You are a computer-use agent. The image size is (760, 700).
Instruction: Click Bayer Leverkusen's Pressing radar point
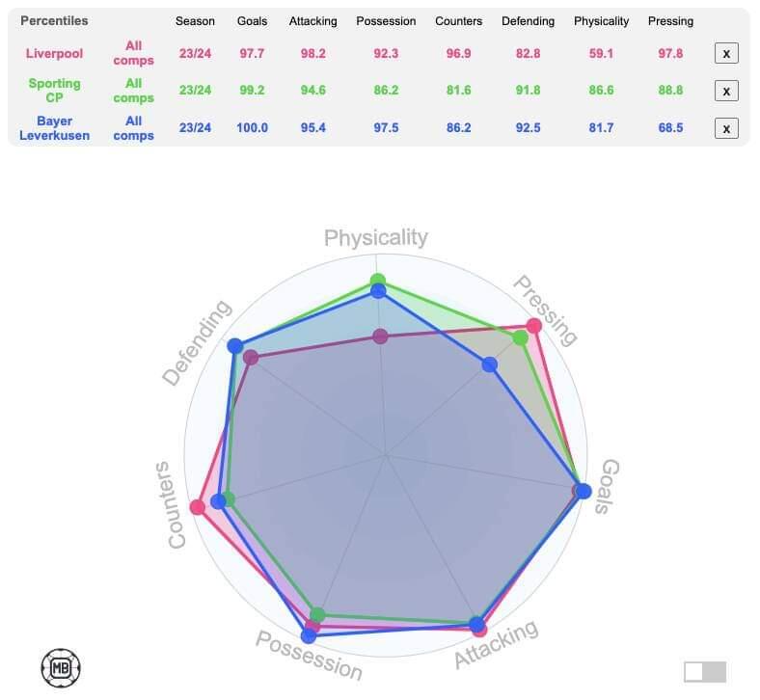point(490,364)
